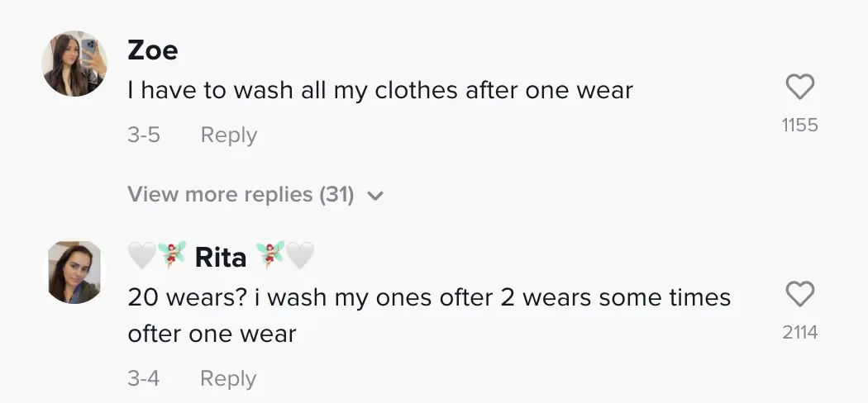Reply to Zoe's comment
This screenshot has height=403, width=868.
tap(228, 135)
